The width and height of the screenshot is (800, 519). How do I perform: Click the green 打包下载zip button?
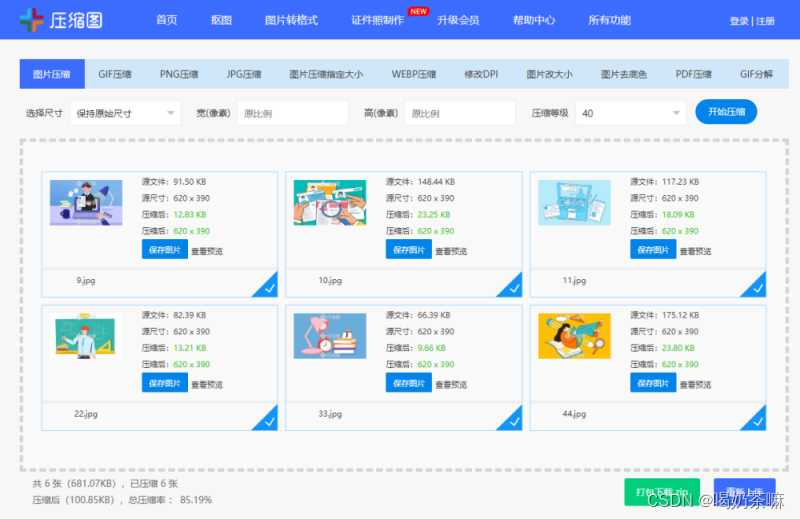(662, 492)
